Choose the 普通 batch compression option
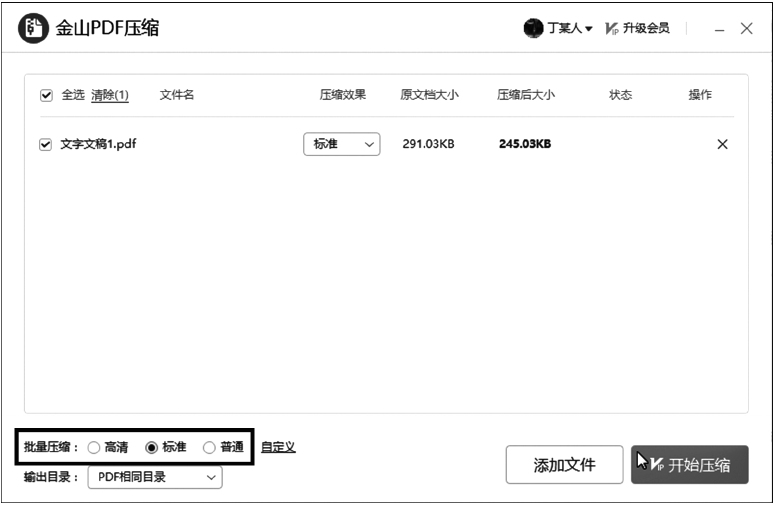Viewport: 776px width, 506px height. point(209,448)
